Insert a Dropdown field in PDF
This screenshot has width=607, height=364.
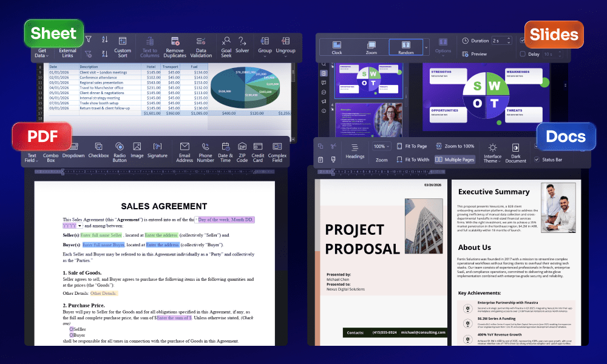pyautogui.click(x=73, y=151)
